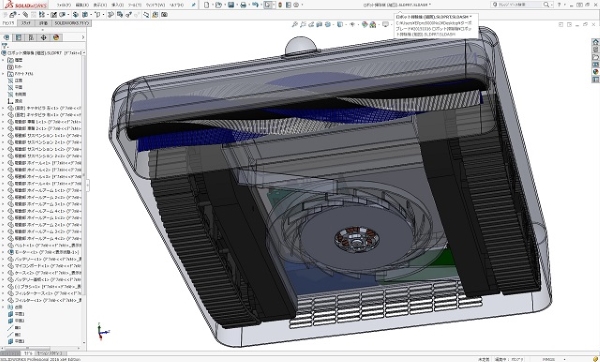Expand the モーター component tree node
Viewport: 600px width, 362px height.
pos(3,252)
